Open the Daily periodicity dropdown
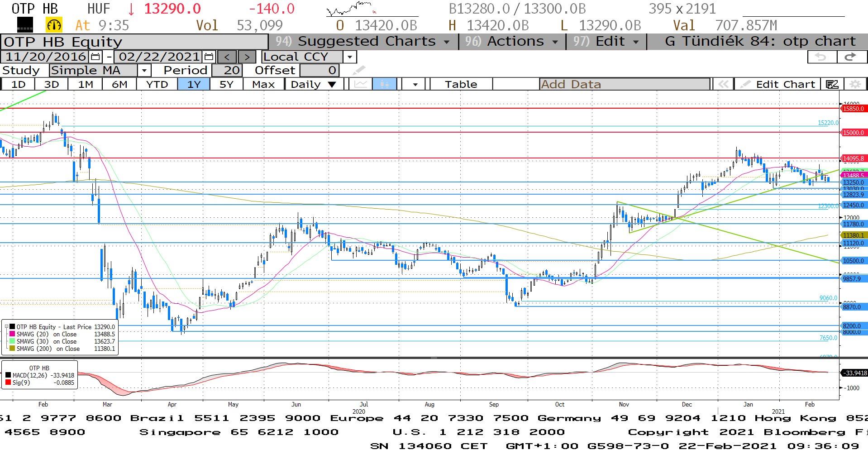 coord(314,84)
